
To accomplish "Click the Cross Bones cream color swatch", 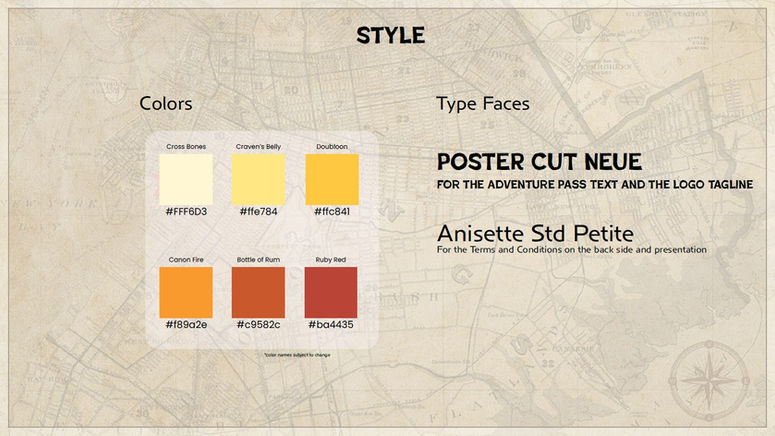I will 186,179.
